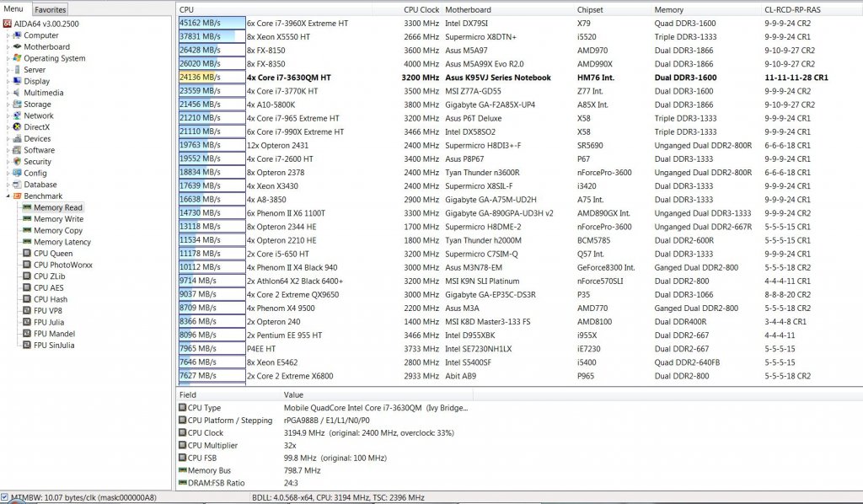The image size is (863, 504).
Task: Click the Devices tree icon
Action: (x=17, y=139)
